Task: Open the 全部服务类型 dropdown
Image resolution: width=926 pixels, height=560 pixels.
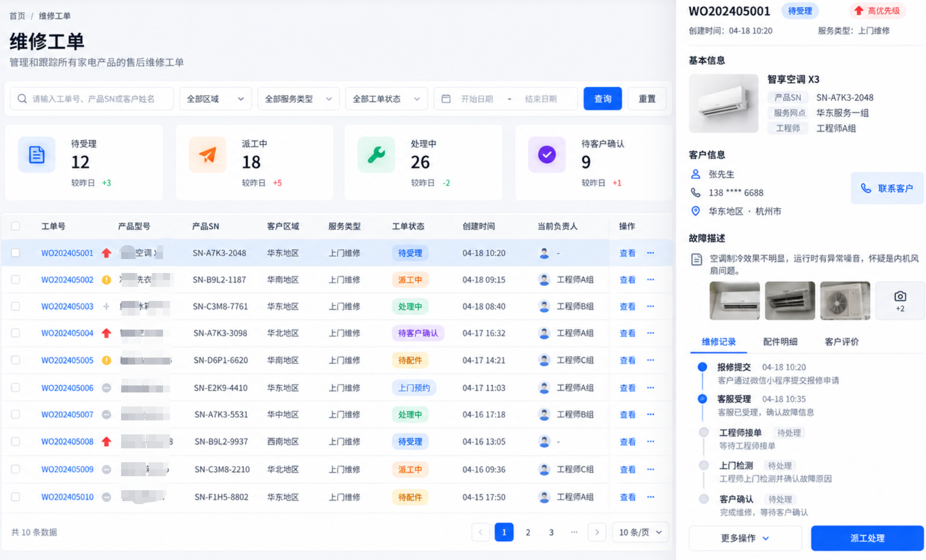Action: click(298, 99)
